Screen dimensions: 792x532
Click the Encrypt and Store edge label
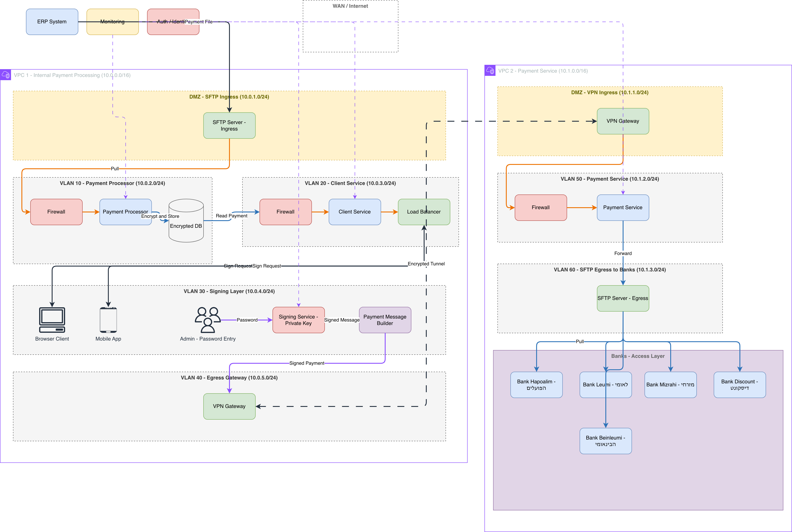tap(160, 216)
